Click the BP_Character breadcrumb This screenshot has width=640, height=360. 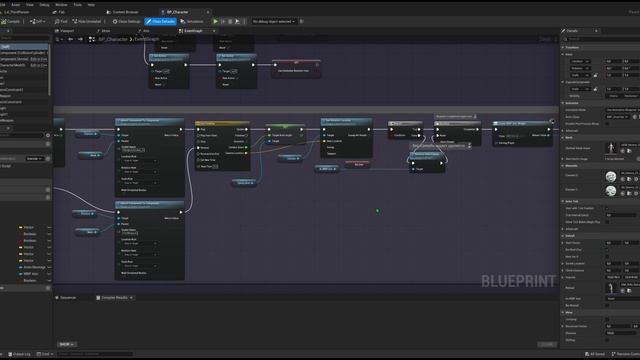pos(113,39)
